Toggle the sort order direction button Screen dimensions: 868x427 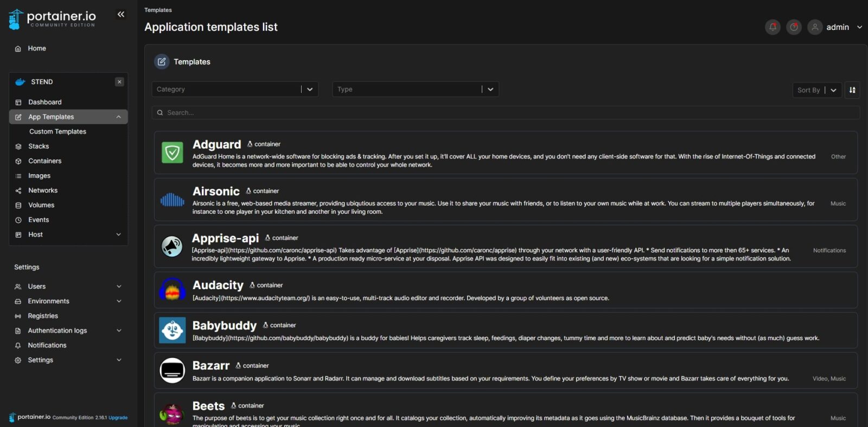tap(852, 90)
